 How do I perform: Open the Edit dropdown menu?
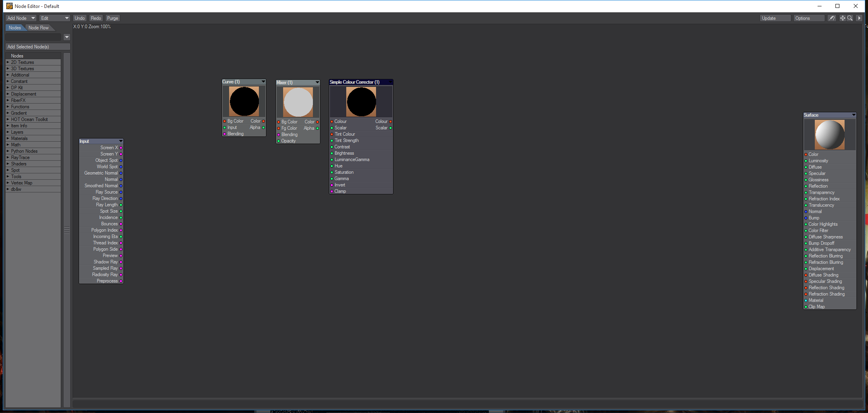(x=54, y=18)
